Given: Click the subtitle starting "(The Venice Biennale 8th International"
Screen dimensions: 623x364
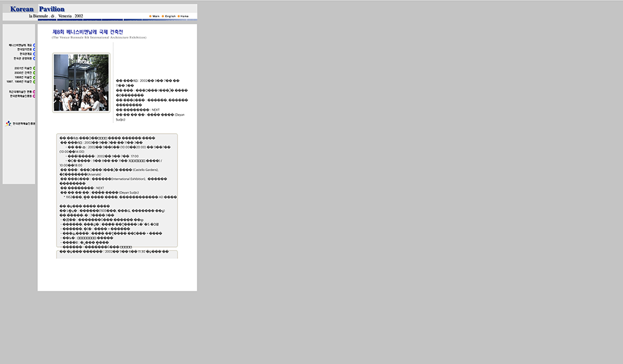Looking at the screenshot, I should [x=99, y=37].
